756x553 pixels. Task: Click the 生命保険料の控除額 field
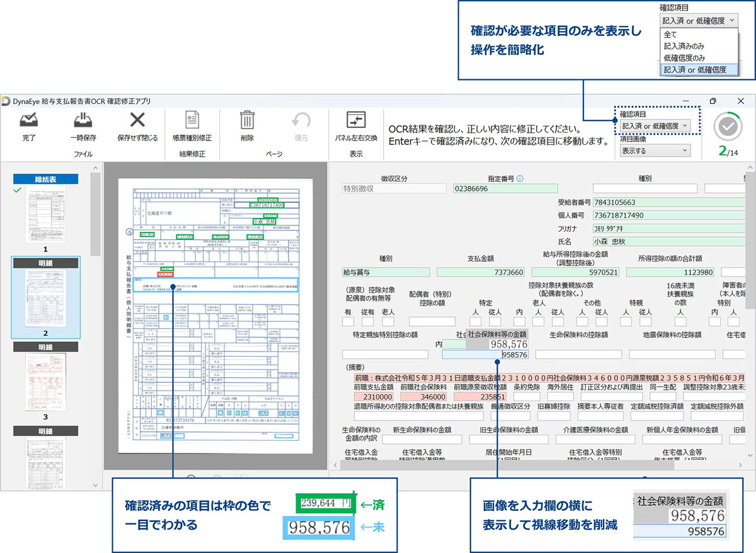pyautogui.click(x=578, y=355)
